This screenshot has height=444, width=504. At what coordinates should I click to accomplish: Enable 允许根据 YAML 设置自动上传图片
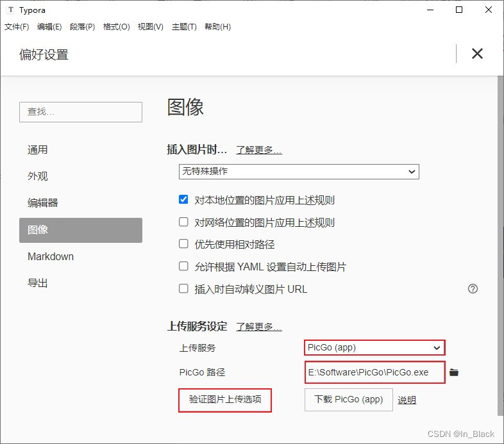(183, 266)
